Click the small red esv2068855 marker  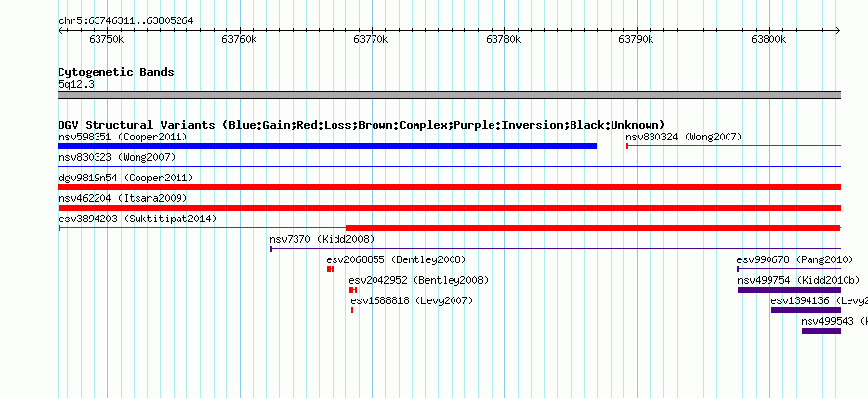coord(330,269)
